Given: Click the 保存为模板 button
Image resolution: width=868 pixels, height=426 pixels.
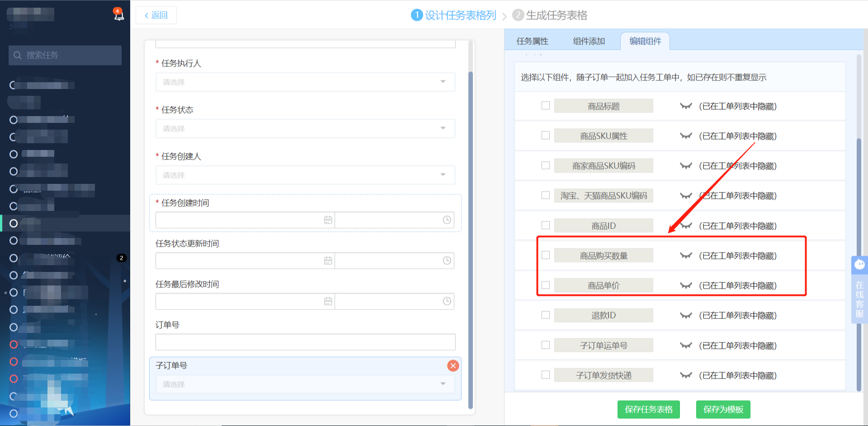Looking at the screenshot, I should coord(723,409).
